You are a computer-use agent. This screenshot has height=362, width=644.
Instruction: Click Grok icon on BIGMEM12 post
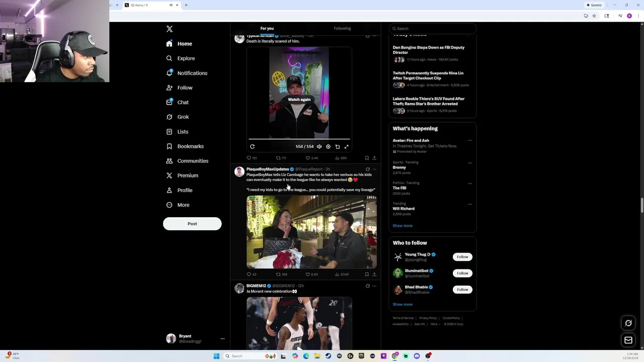pos(368,286)
